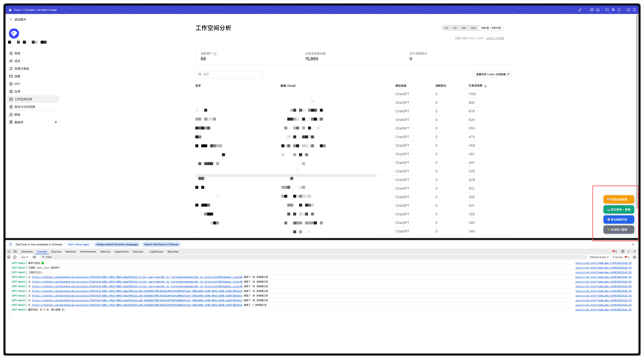Click 返回聊天 back link
Image resolution: width=644 pixels, height=359 pixels.
pyautogui.click(x=18, y=19)
